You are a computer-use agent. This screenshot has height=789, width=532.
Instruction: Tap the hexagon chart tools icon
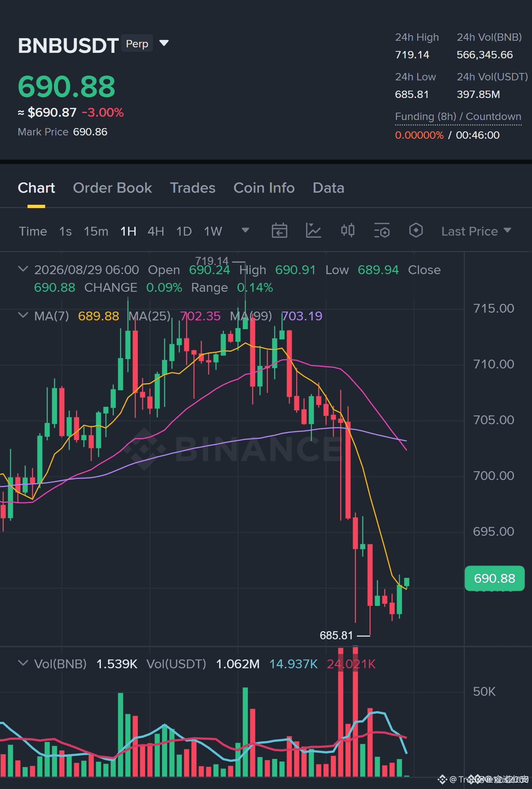[416, 230]
